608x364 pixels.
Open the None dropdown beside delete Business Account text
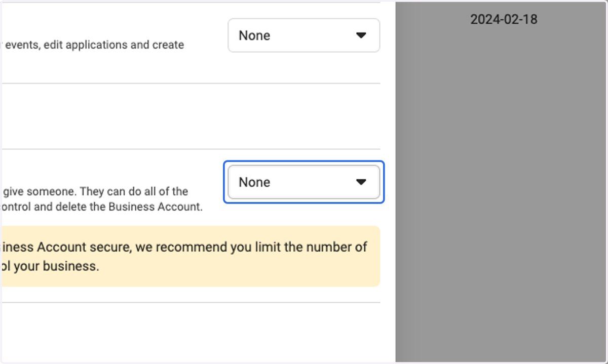pyautogui.click(x=303, y=182)
